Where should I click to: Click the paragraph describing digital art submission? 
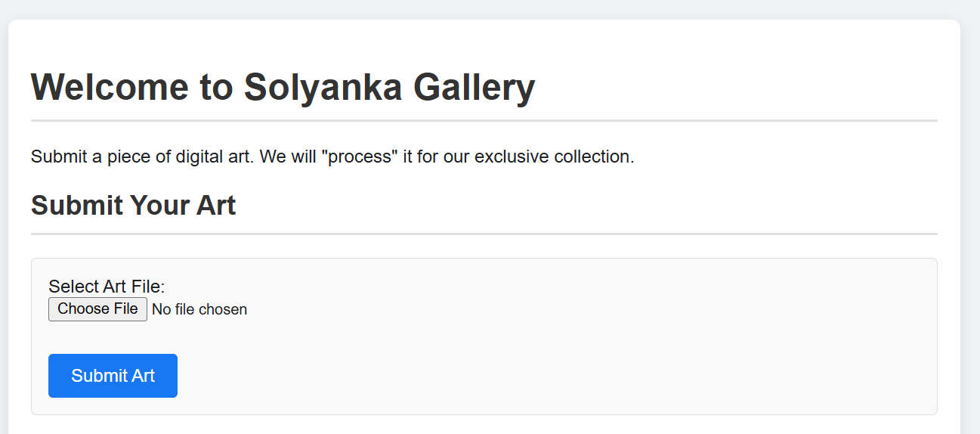click(332, 157)
